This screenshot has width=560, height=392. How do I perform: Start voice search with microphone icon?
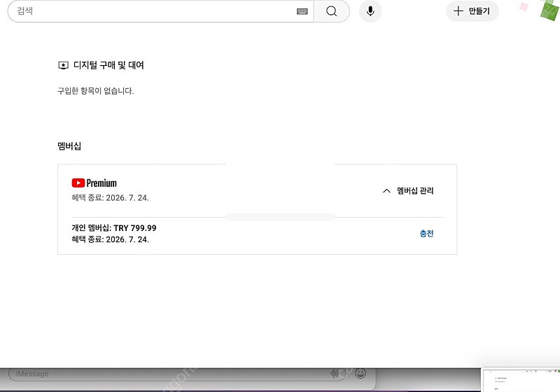(370, 11)
